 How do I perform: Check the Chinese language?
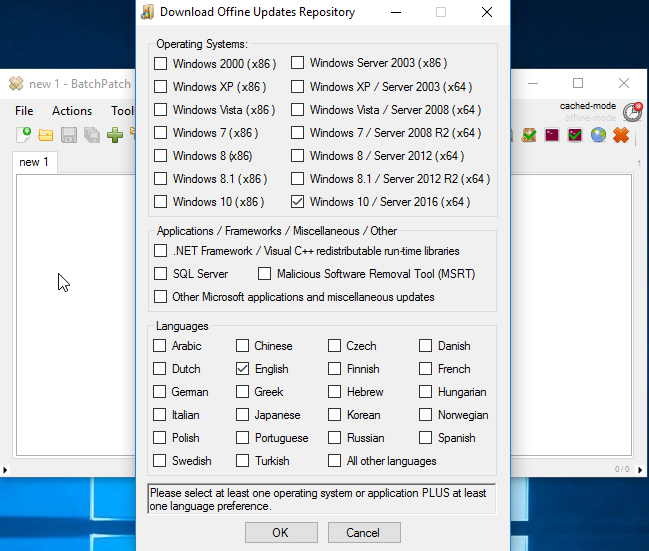click(x=243, y=346)
